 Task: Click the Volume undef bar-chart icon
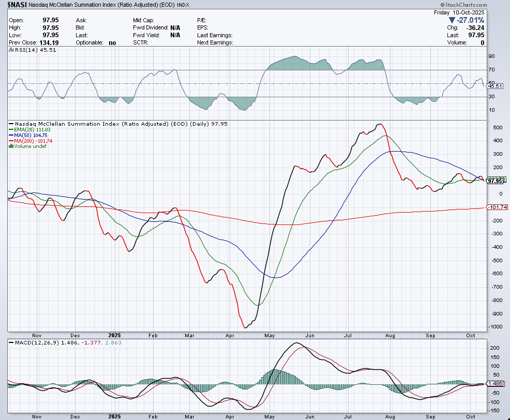coord(11,146)
